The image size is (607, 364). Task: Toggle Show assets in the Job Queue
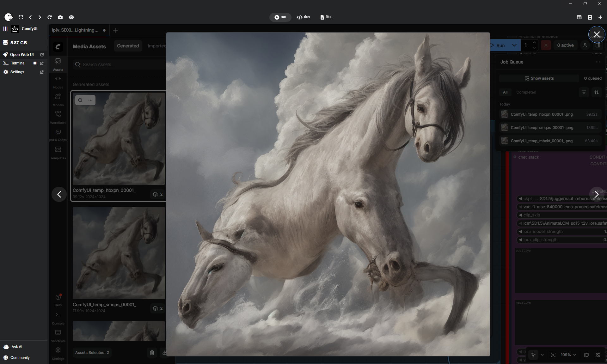pyautogui.click(x=539, y=78)
